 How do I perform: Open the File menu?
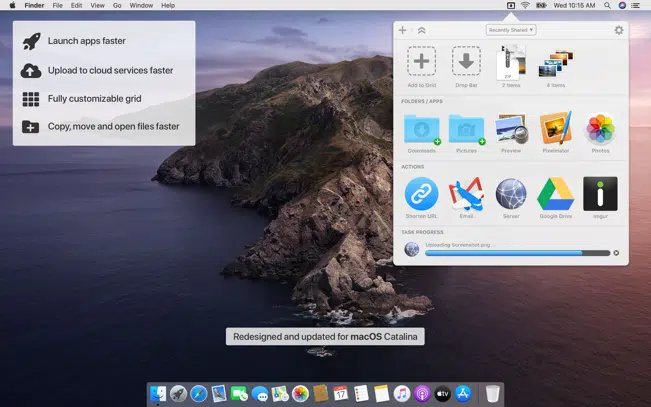point(57,5)
